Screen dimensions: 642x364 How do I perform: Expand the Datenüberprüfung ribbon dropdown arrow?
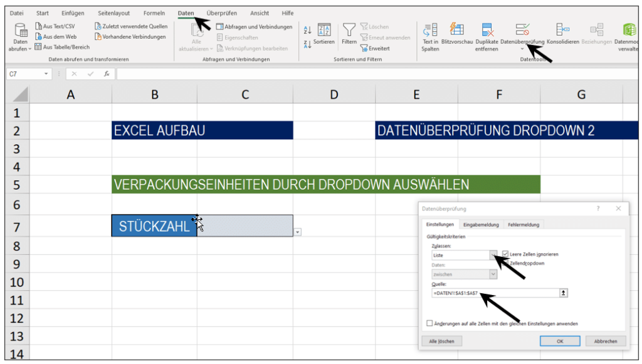(522, 49)
